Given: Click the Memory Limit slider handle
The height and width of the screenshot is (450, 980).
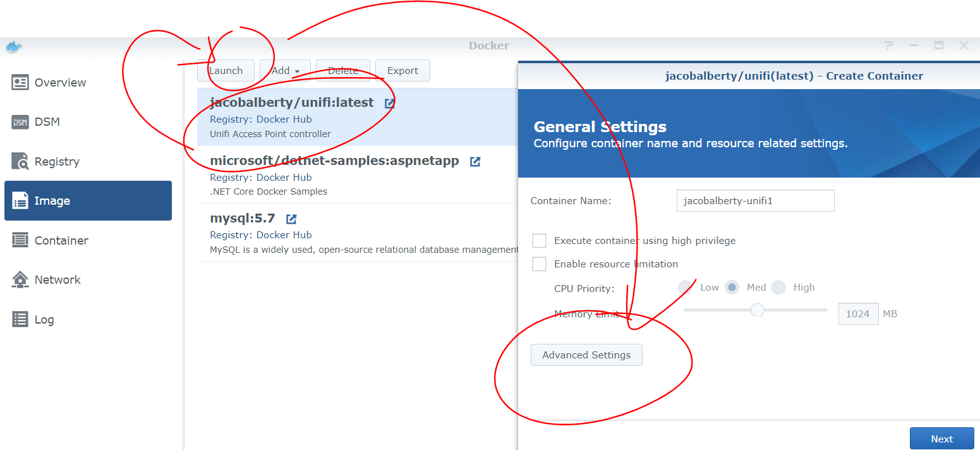Looking at the screenshot, I should (757, 310).
